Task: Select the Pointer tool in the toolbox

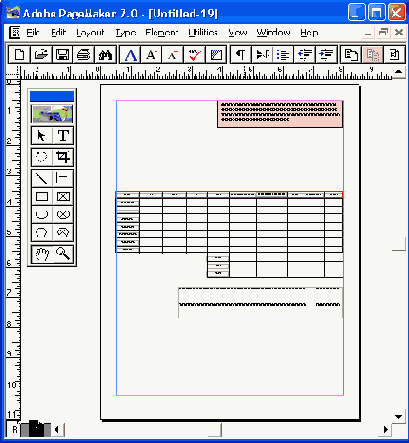Action: point(42,136)
